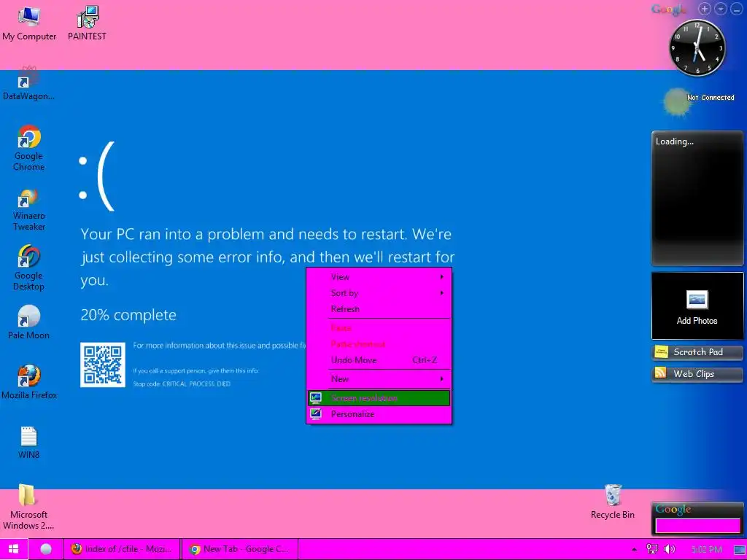Open the My Computer desktop icon
Screen dimensions: 747x560
[29, 23]
